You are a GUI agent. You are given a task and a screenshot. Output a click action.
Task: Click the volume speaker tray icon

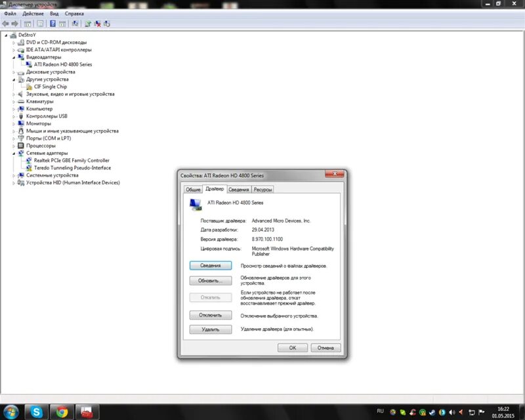click(x=451, y=412)
